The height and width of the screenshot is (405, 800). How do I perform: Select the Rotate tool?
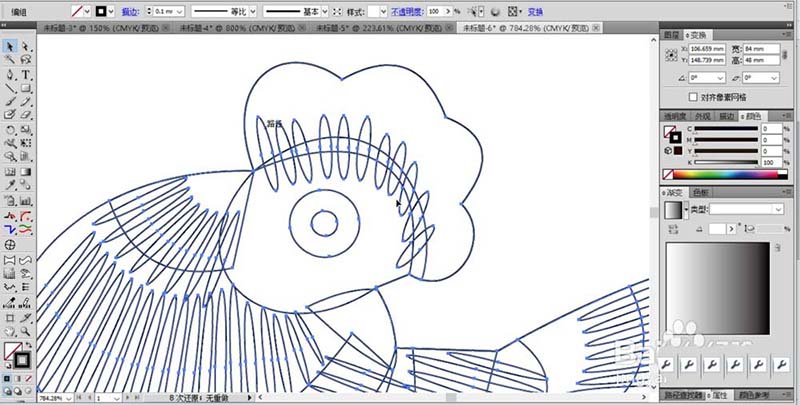10,130
